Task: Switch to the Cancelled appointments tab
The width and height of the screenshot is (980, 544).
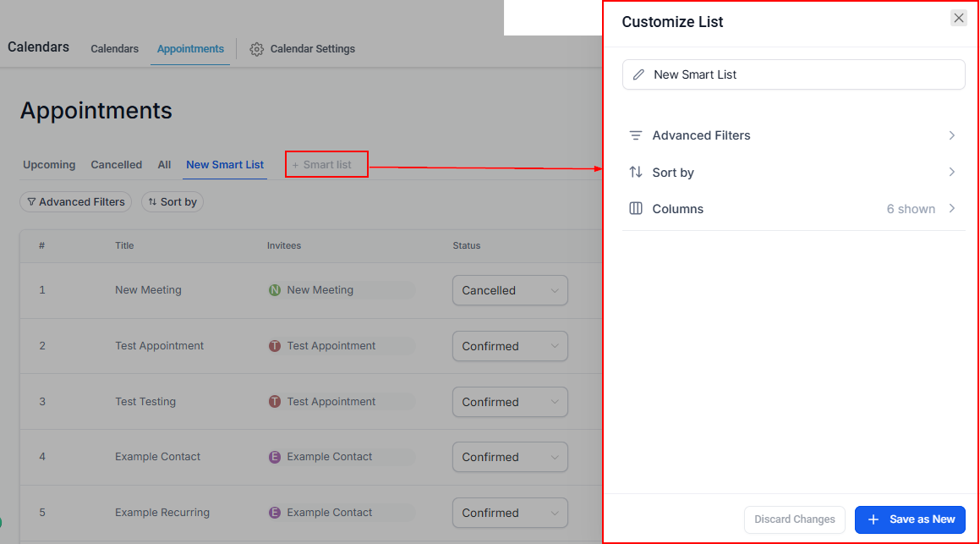Action: click(116, 165)
